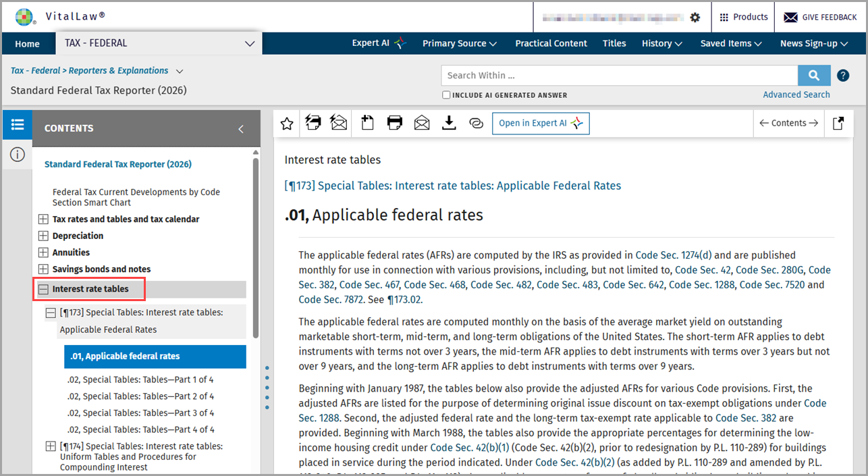The width and height of the screenshot is (868, 476).
Task: Check Include AI Generated Answer box
Action: point(446,95)
